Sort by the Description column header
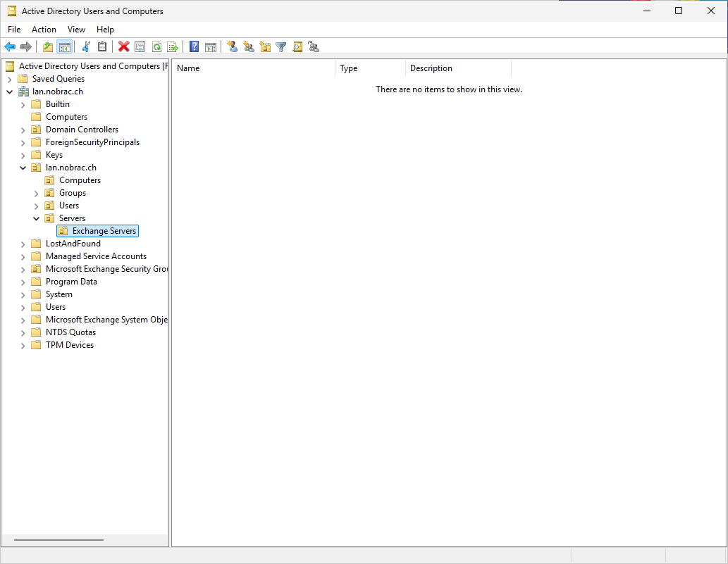The height and width of the screenshot is (564, 728). coord(458,68)
